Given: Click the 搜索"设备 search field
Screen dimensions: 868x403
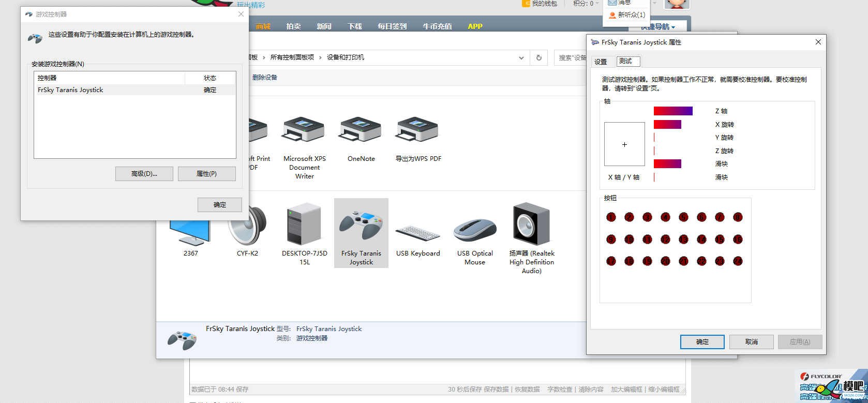Looking at the screenshot, I should (572, 57).
